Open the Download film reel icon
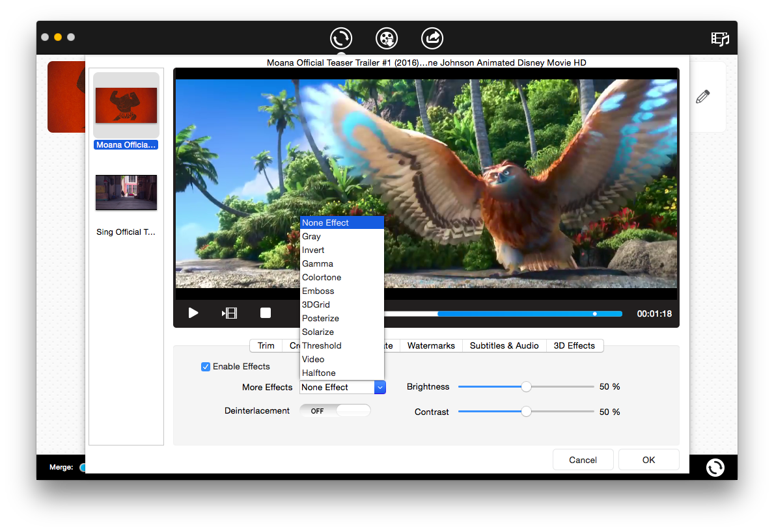The image size is (774, 532). coord(387,38)
